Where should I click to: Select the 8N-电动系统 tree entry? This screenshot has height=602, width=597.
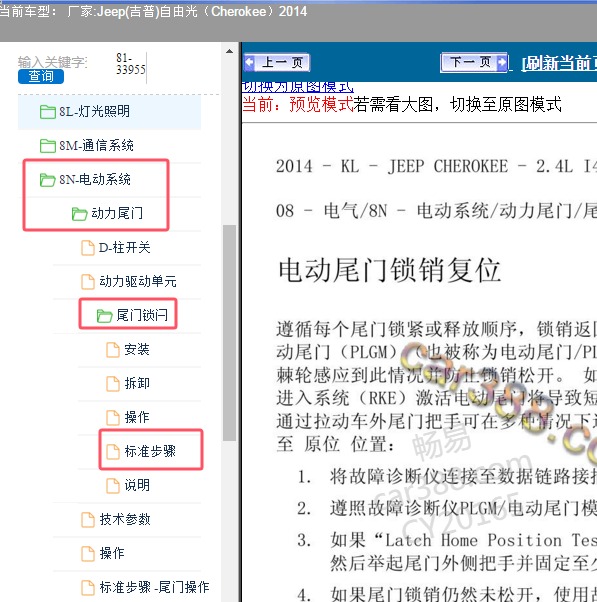(95, 179)
